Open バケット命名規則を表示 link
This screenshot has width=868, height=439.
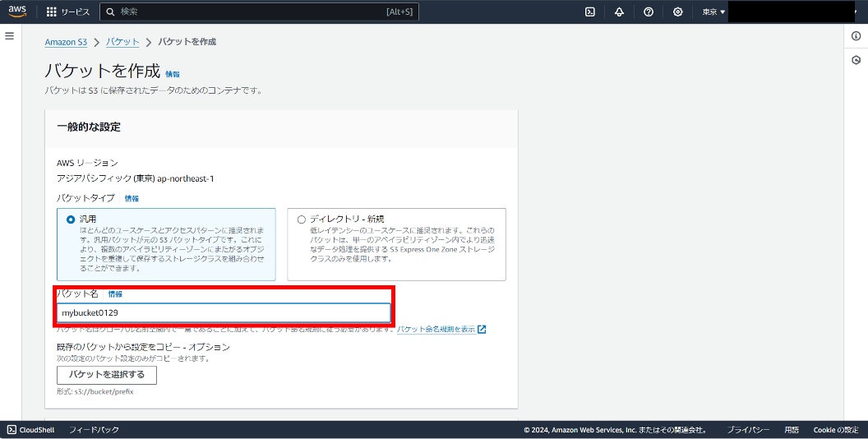(436, 330)
